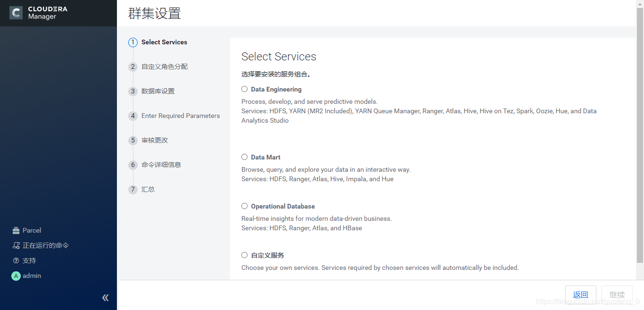Image resolution: width=644 pixels, height=310 pixels.
Task: Click text 选择要安装的服务组合。
Action: point(276,74)
